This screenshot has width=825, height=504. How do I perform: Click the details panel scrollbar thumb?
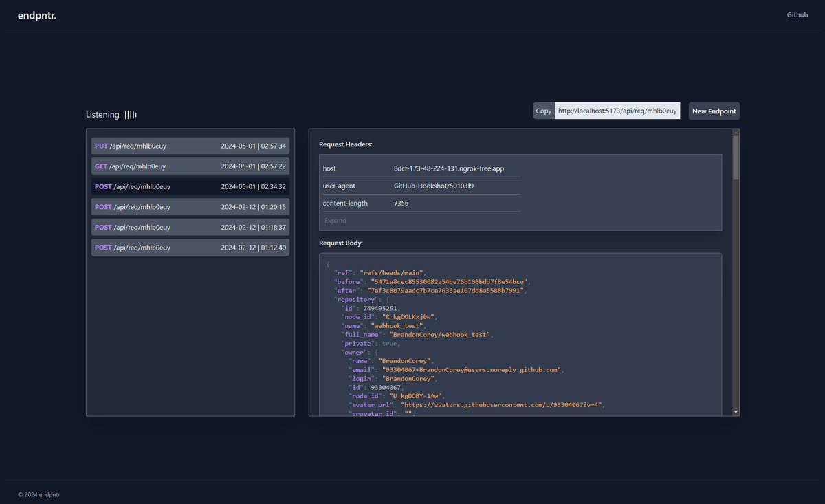click(x=736, y=158)
